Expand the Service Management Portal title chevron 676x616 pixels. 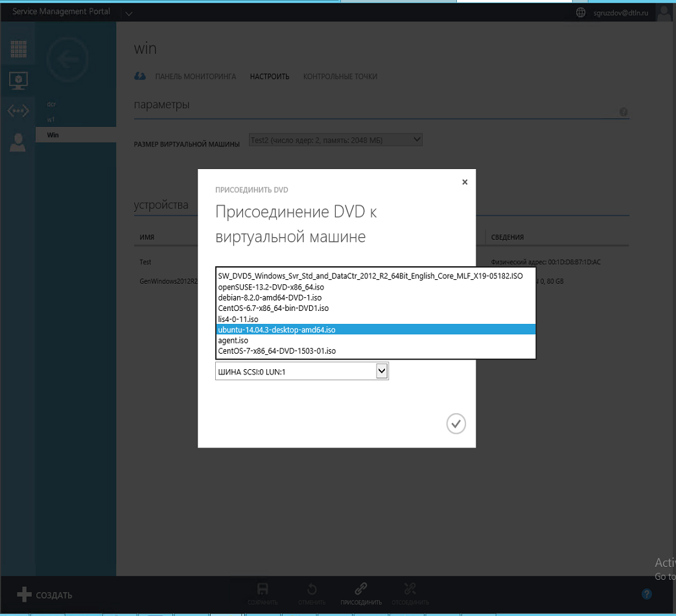128,12
